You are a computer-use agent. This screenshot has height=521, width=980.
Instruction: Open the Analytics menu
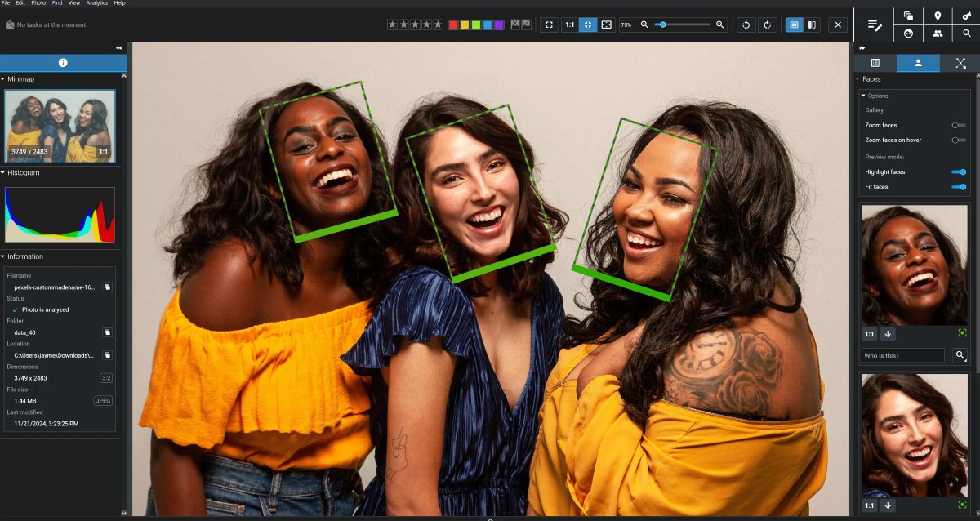pos(96,3)
